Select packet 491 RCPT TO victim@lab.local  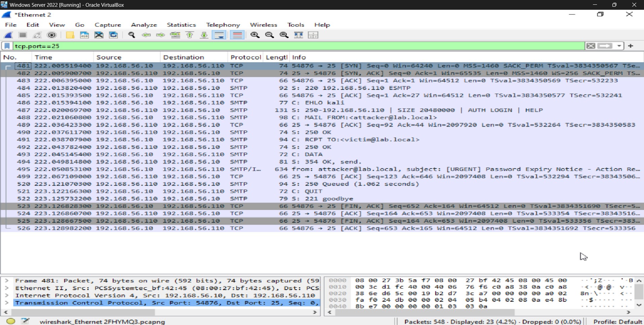pos(322,140)
